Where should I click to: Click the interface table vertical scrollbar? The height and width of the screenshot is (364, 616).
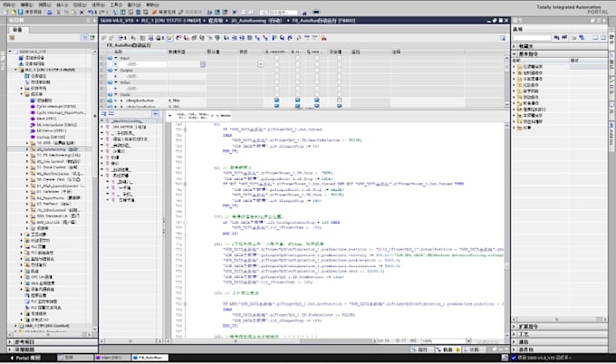(506, 81)
